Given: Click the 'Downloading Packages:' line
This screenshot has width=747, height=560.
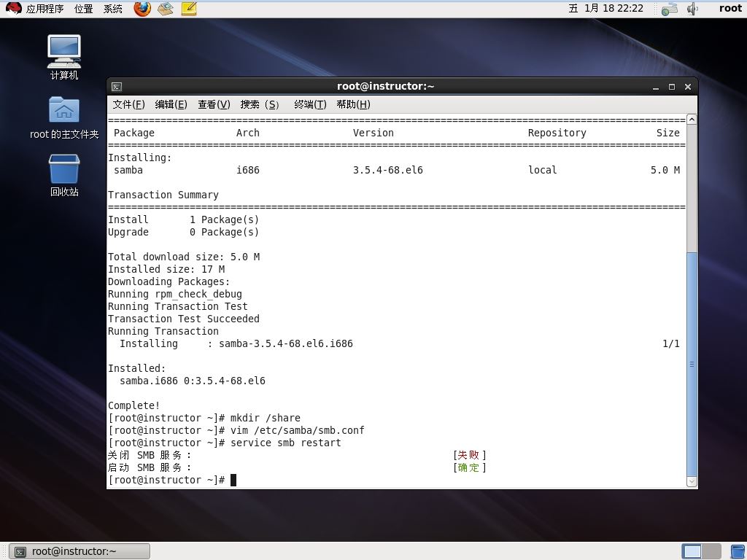Looking at the screenshot, I should click(x=169, y=282).
